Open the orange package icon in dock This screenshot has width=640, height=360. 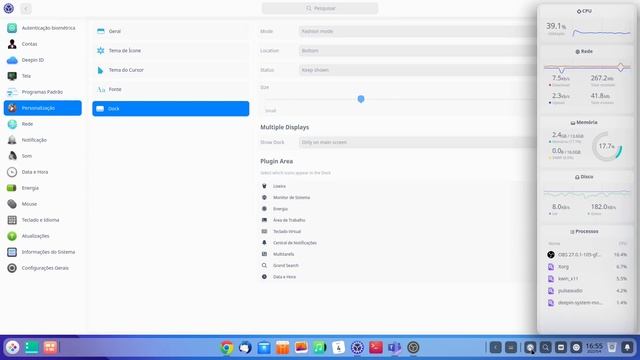pyautogui.click(x=282, y=348)
